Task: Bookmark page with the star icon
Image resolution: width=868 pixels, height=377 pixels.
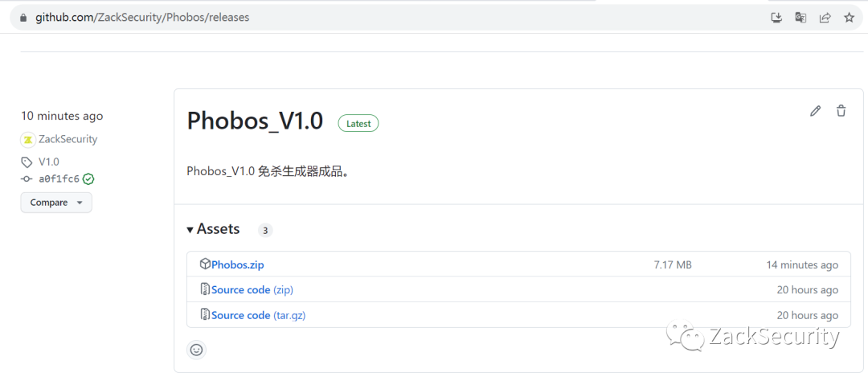Action: (x=850, y=18)
